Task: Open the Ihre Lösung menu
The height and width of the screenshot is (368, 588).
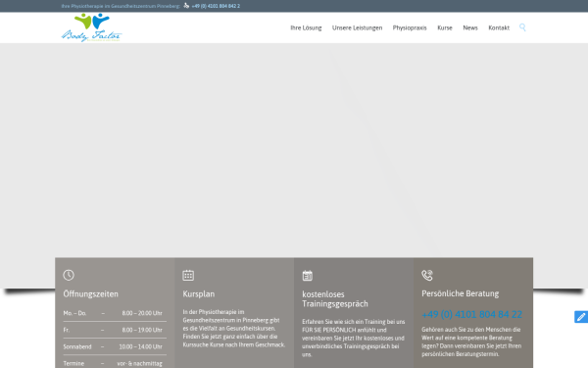Action: click(x=306, y=27)
